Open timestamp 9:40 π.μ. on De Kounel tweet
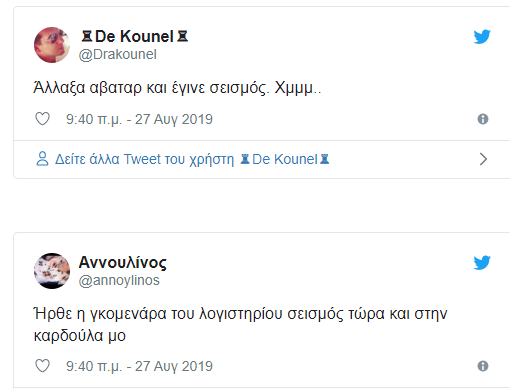510x389 pixels. pyautogui.click(x=139, y=119)
